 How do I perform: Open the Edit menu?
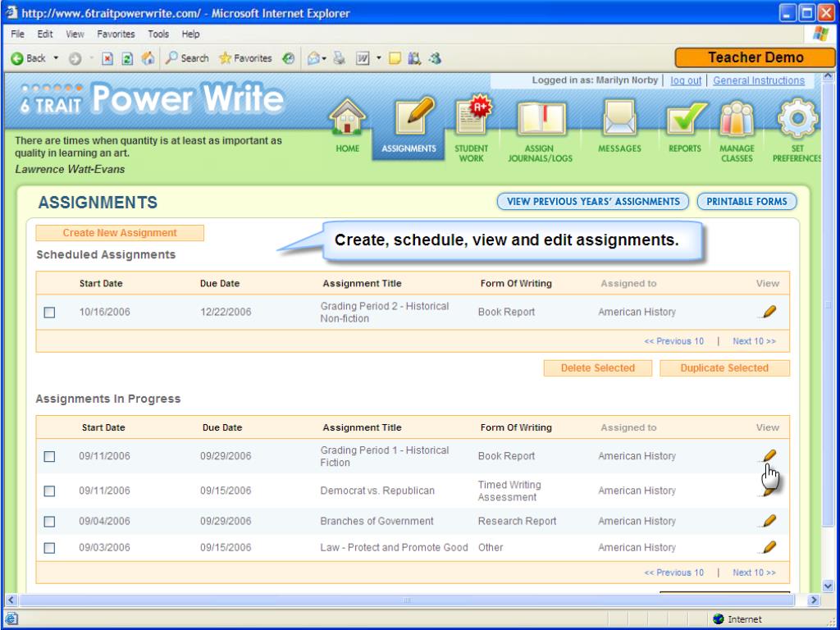tap(45, 34)
